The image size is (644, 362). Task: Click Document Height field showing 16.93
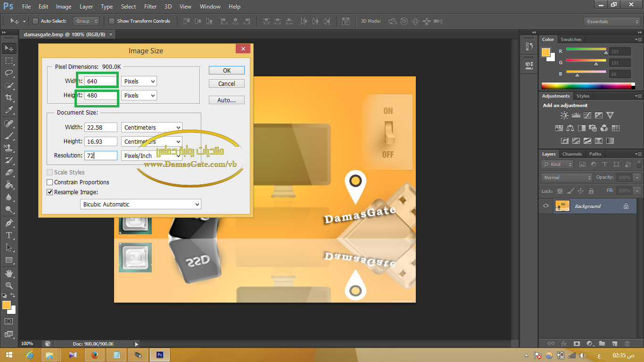pyautogui.click(x=100, y=141)
